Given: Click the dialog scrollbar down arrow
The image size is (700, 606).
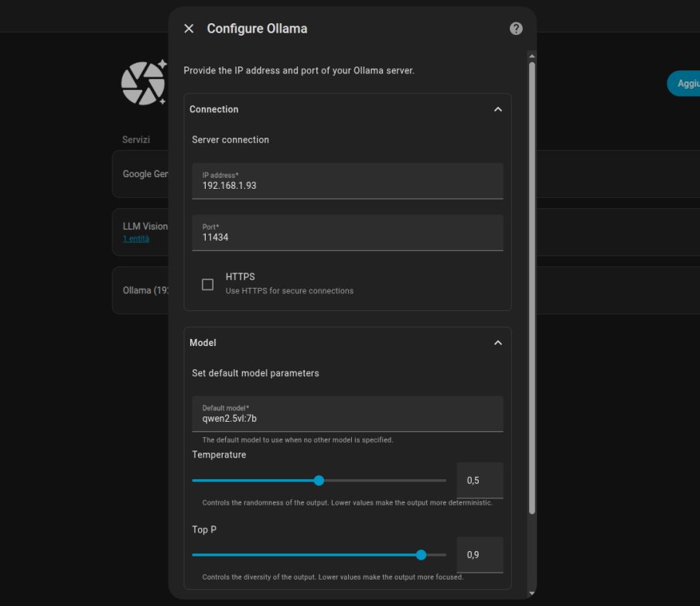Looking at the screenshot, I should [531, 593].
